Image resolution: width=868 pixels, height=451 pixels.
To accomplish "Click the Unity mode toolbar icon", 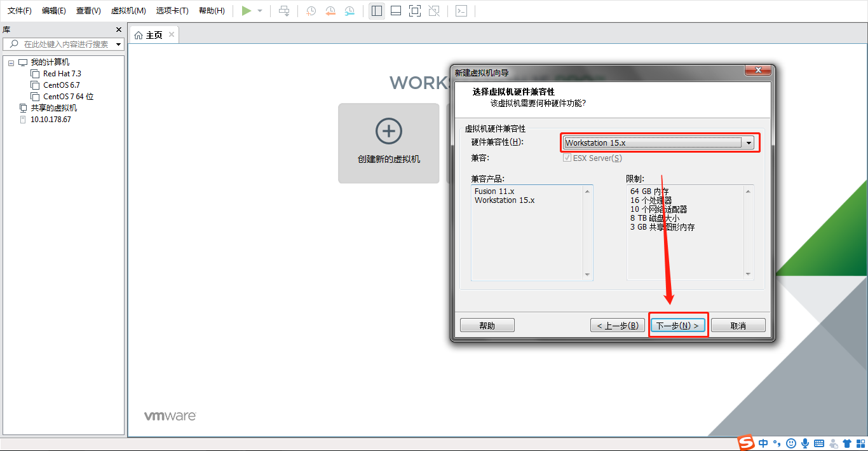I will coord(434,11).
